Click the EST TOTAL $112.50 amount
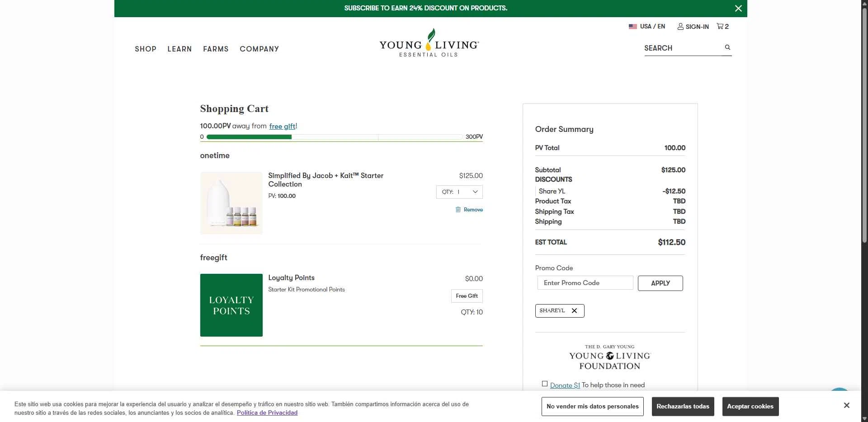Screen dimensions: 868x422 671,242
